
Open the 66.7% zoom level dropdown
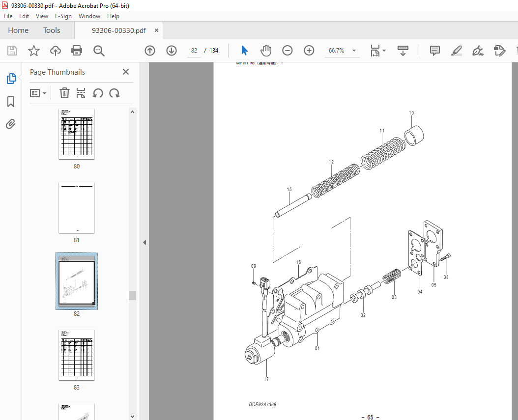pyautogui.click(x=354, y=51)
